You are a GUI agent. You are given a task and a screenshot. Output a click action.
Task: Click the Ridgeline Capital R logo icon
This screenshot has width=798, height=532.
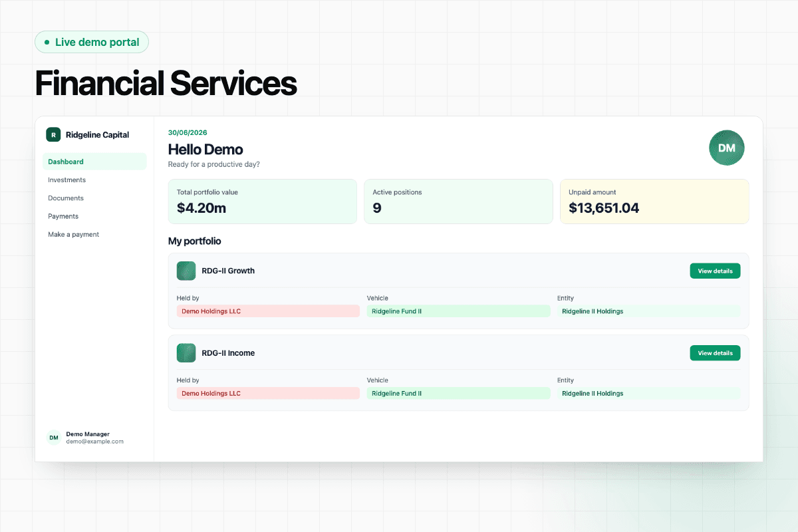[x=53, y=135]
